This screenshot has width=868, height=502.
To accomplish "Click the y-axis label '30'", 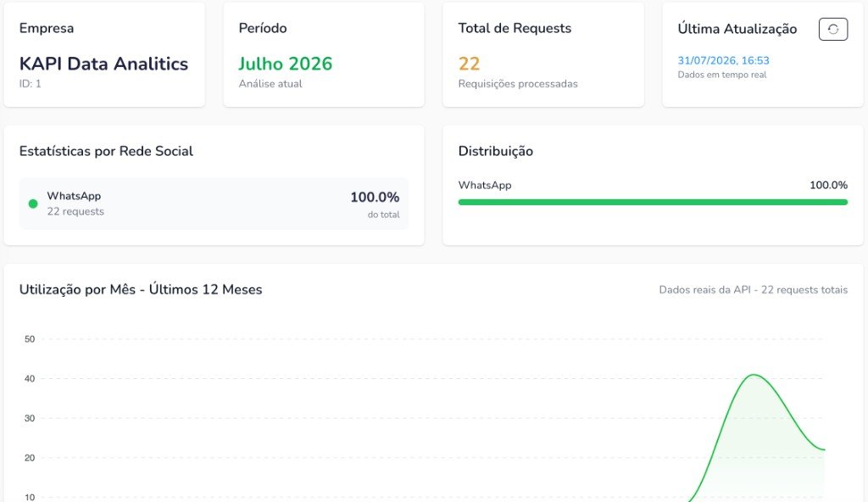I will coord(30,418).
